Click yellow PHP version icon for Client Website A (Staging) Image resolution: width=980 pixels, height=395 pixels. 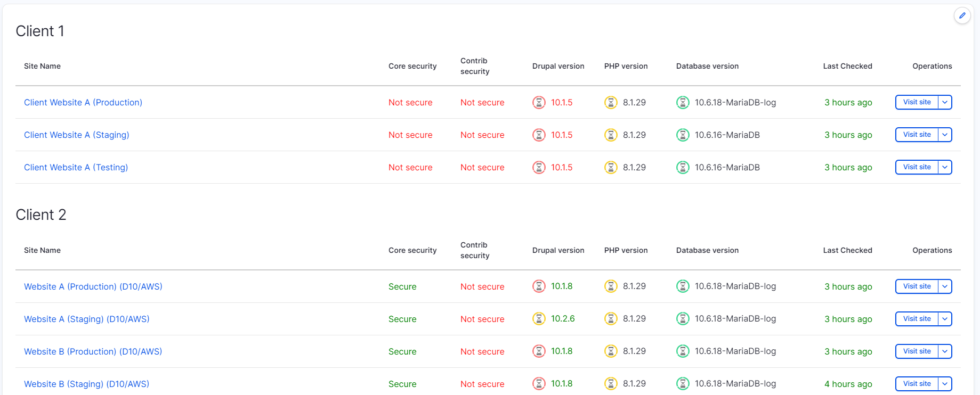click(x=611, y=135)
